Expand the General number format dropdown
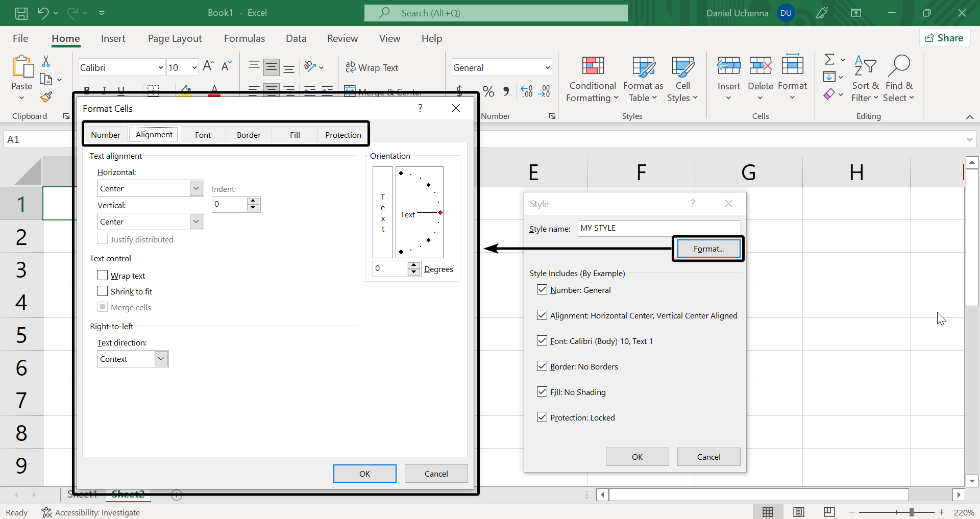The image size is (980, 519). pyautogui.click(x=547, y=67)
